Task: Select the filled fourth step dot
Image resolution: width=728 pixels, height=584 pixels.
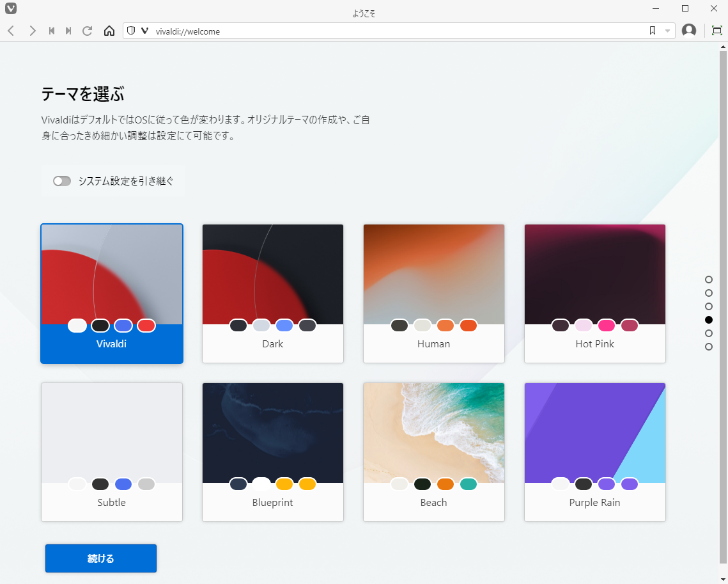Action: coord(708,320)
